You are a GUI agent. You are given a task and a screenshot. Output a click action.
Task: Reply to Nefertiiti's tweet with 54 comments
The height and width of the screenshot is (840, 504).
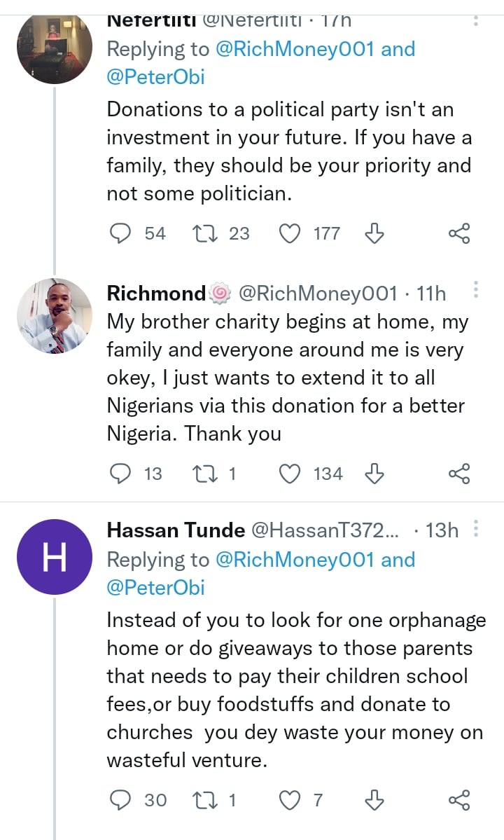pos(122,233)
